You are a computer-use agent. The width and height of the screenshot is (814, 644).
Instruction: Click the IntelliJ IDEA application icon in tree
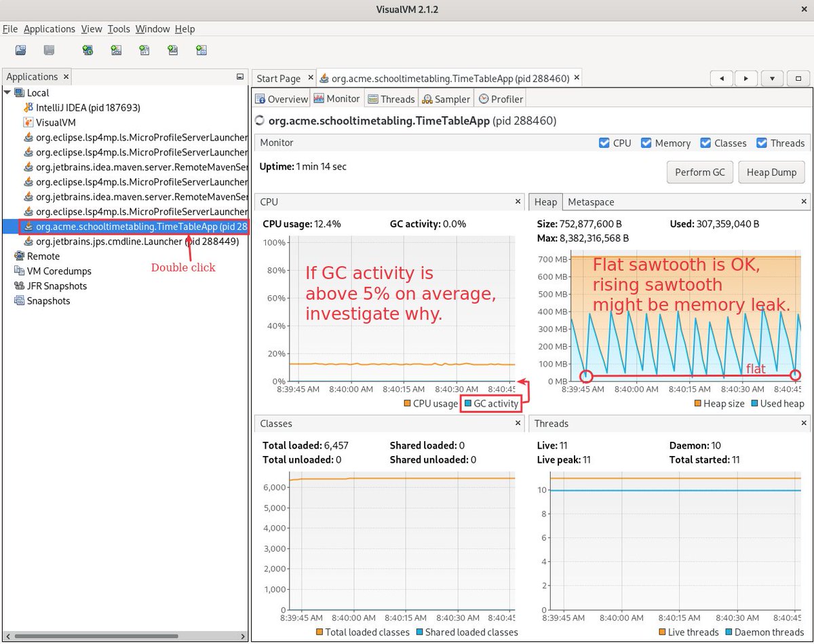(x=28, y=107)
